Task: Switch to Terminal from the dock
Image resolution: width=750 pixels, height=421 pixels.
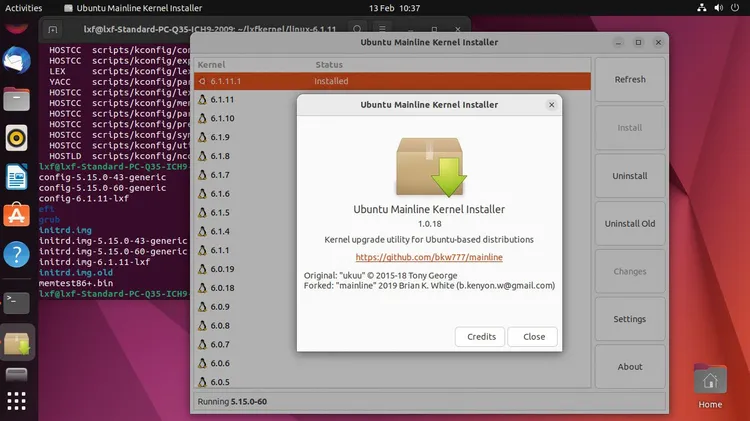Action: pos(17,303)
